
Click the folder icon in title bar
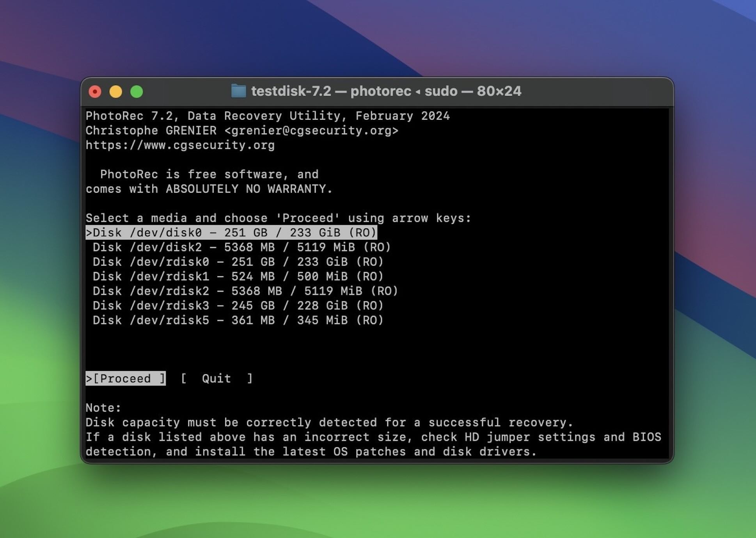tap(238, 91)
